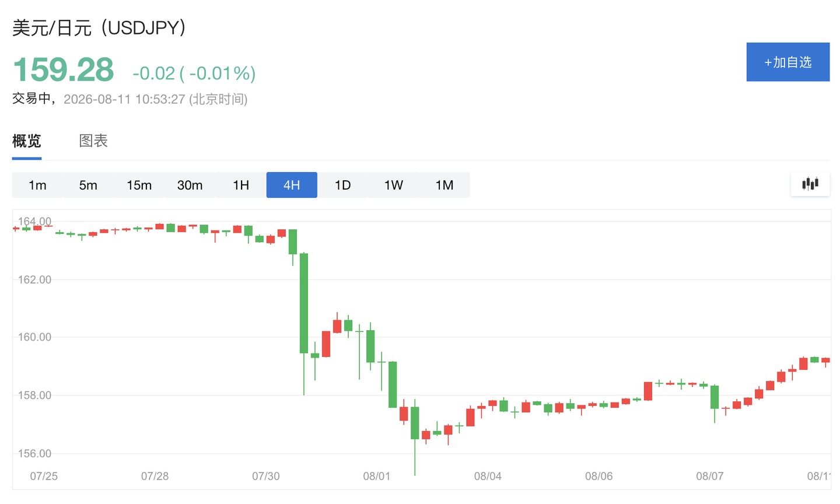Screen dimensions: 840x504
Task: Click the 08/04 date label on axis
Action: [488, 476]
